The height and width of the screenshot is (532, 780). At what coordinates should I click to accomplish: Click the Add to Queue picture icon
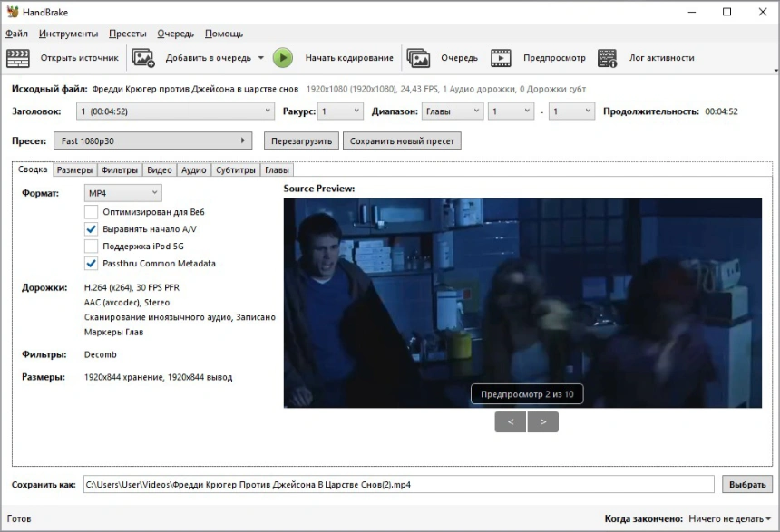tap(143, 58)
